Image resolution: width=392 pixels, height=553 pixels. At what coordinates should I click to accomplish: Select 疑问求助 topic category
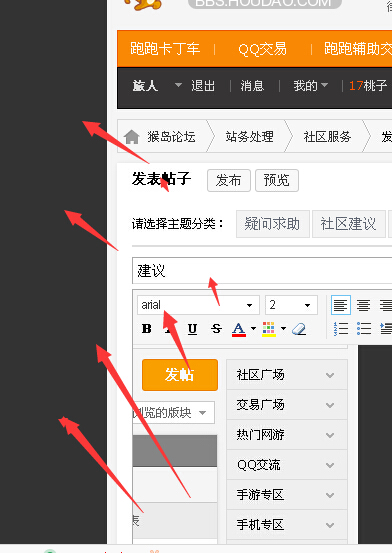(272, 224)
